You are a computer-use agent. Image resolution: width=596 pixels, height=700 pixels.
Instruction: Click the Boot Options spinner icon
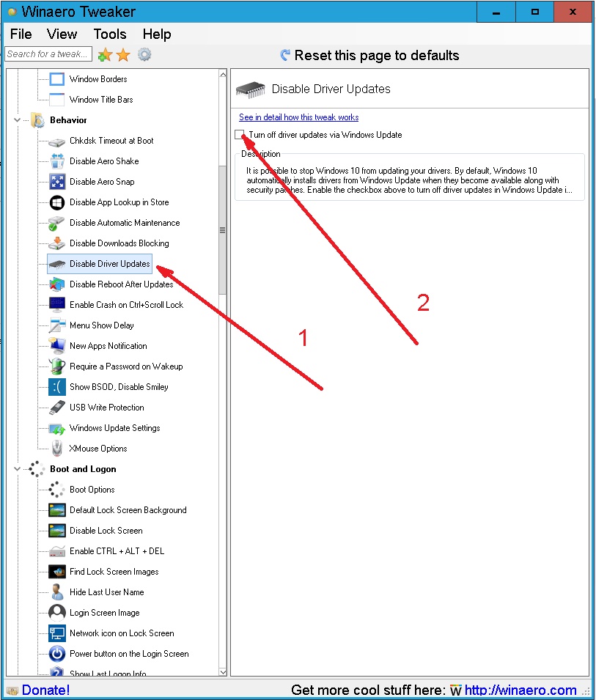click(56, 490)
